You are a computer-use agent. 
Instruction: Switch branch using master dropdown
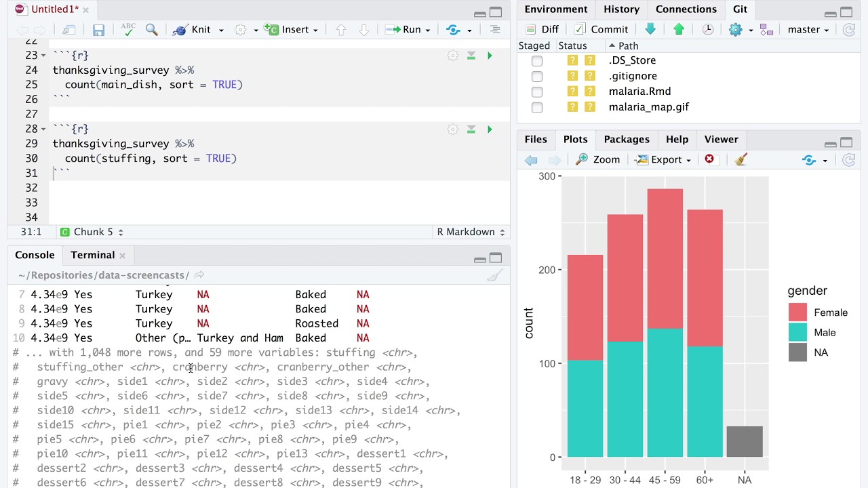tap(808, 29)
